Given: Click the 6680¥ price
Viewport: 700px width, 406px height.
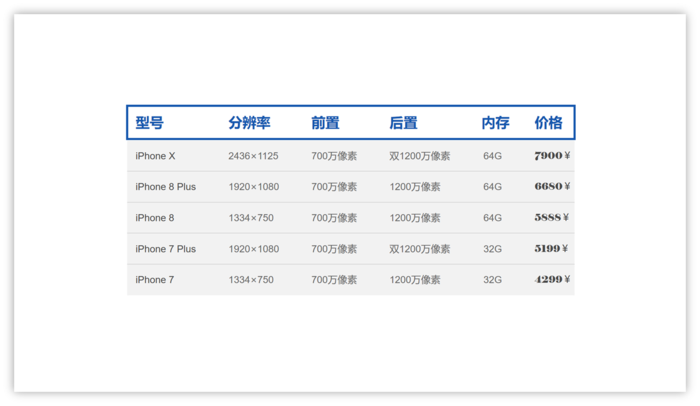Looking at the screenshot, I should pos(552,186).
